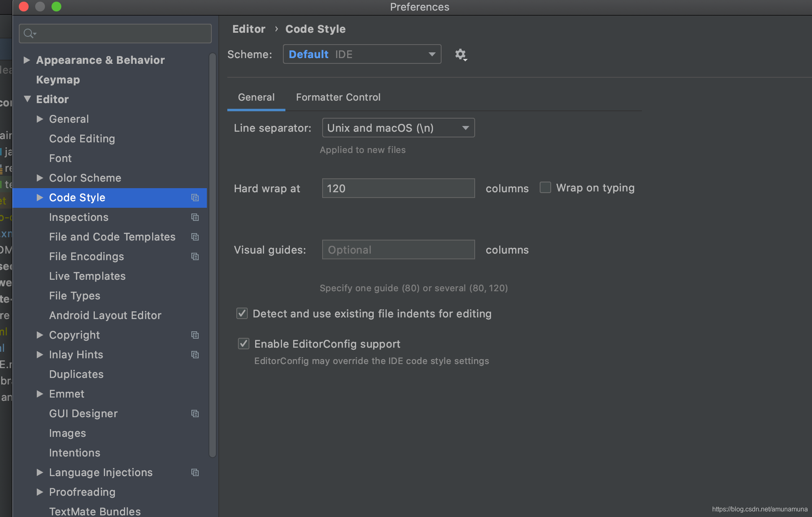Expand the Inlay Hints node
812x517 pixels.
pyautogui.click(x=40, y=355)
